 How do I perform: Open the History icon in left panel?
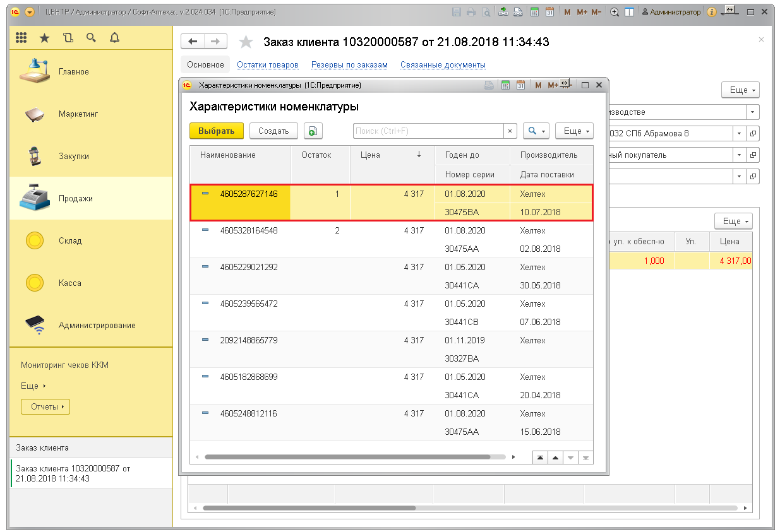pyautogui.click(x=68, y=38)
